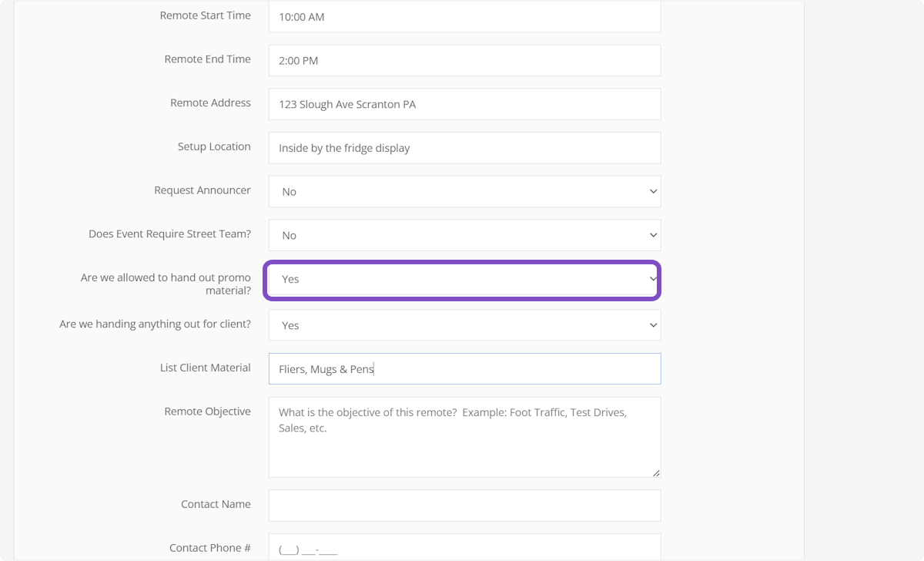Expand the handing out for client dropdown

(464, 325)
